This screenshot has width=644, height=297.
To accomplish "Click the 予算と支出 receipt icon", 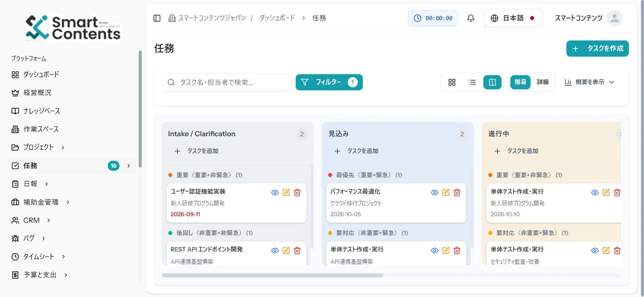I will (x=15, y=274).
